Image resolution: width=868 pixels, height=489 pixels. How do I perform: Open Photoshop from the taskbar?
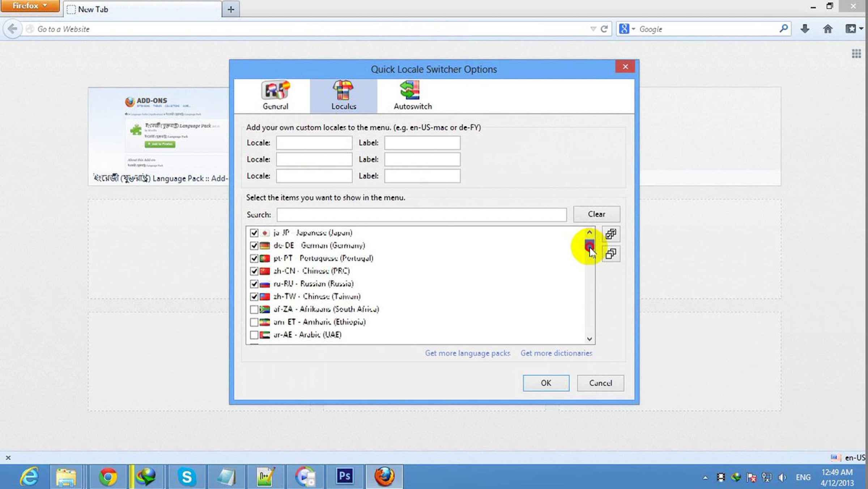tap(344, 476)
